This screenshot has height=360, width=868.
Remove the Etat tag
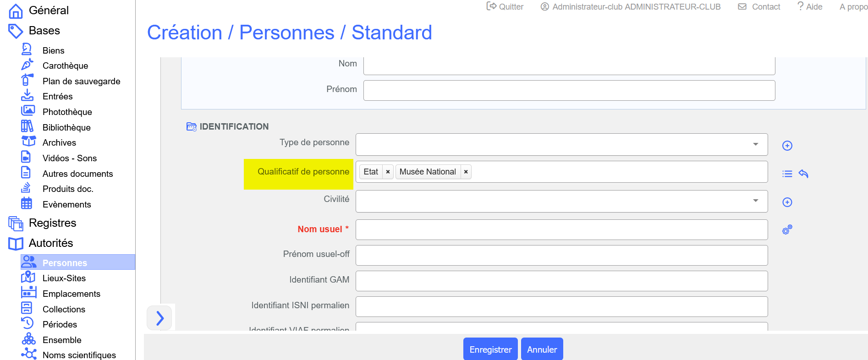click(388, 172)
